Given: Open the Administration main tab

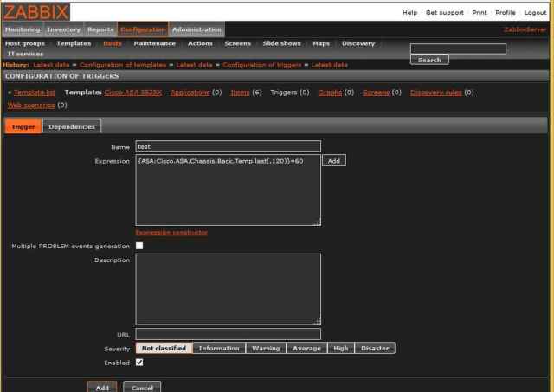Looking at the screenshot, I should 196,29.
